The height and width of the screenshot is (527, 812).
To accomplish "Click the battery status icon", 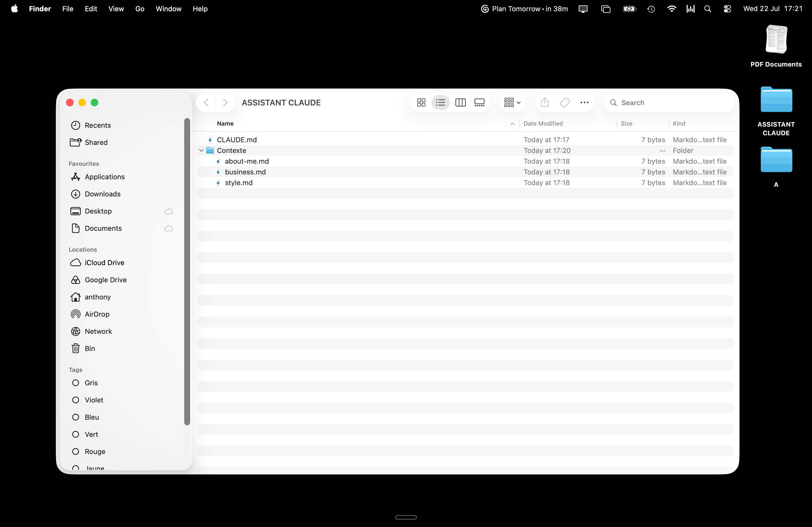I will (629, 9).
